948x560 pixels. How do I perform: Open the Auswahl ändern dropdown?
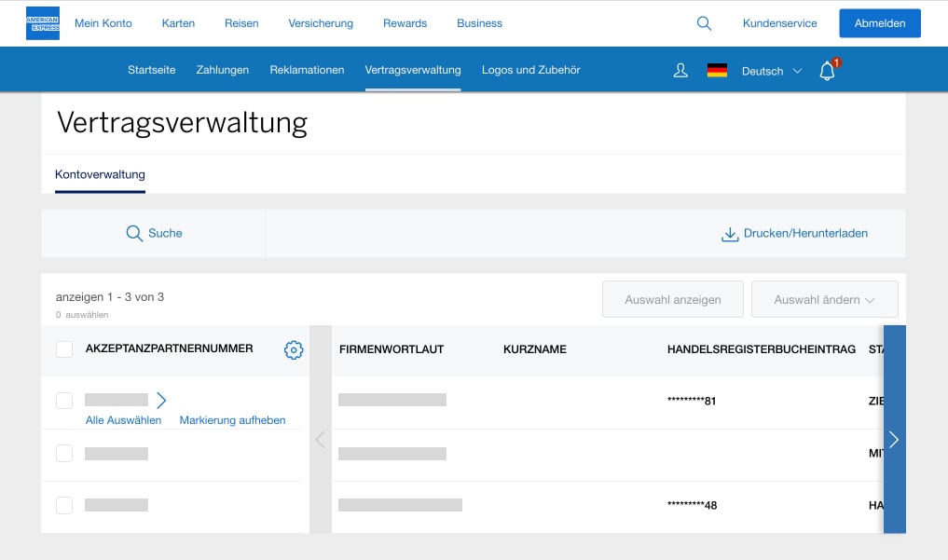pos(824,299)
